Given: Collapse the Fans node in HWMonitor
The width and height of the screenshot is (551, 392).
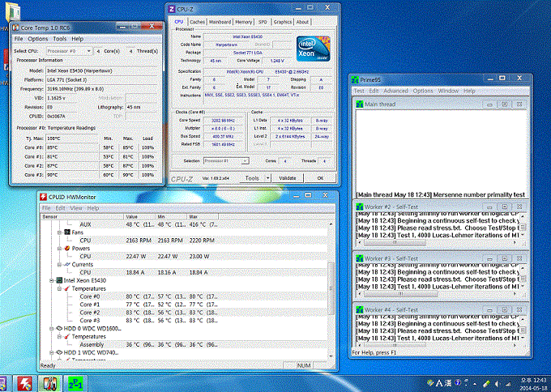Looking at the screenshot, I should [59, 232].
